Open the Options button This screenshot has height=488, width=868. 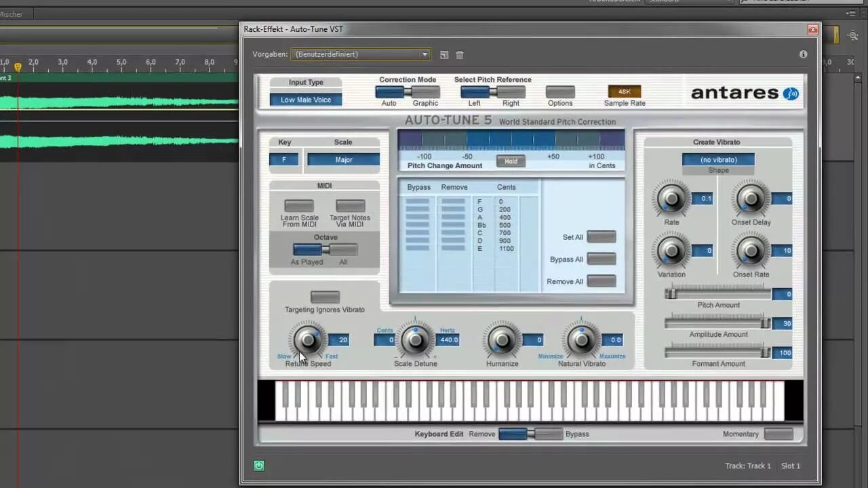560,91
